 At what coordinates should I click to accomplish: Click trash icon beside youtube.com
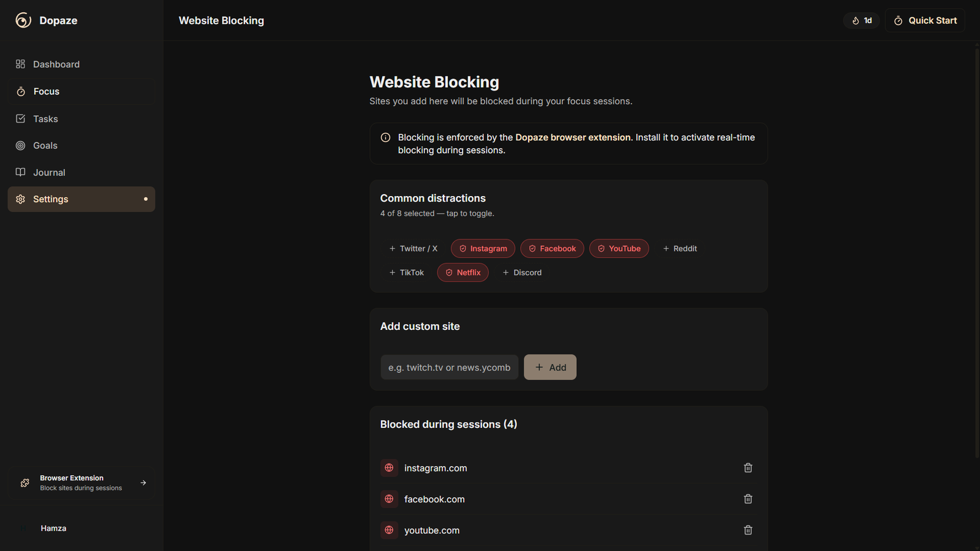748,530
